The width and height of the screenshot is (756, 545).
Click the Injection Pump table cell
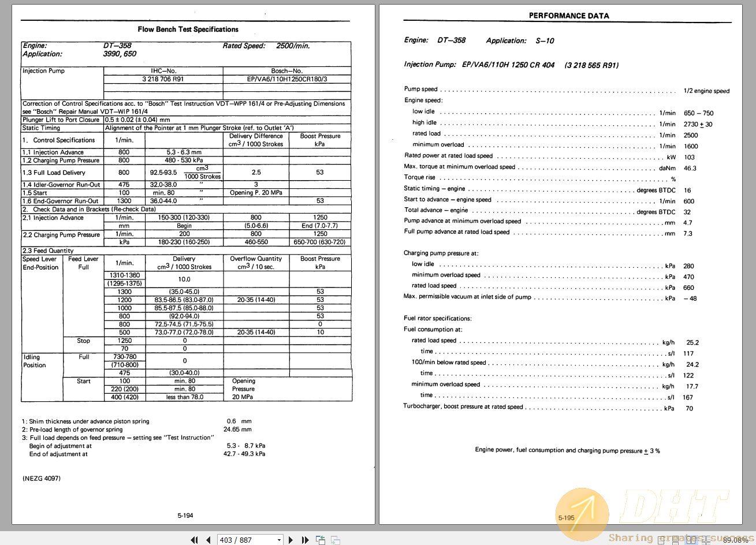coord(44,70)
